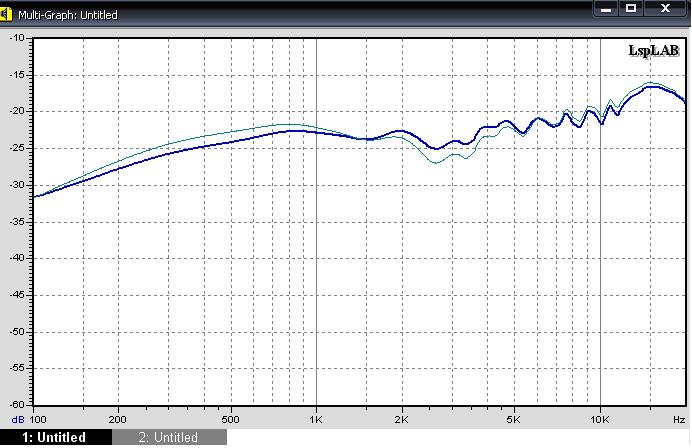Click the '-15' dB axis label
Viewport: 692px width, 448px height.
click(18, 75)
